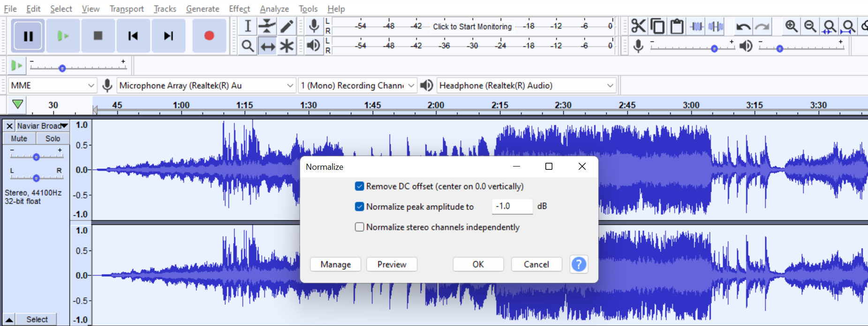
Task: Select the Selection (I-beam) tool
Action: coord(248,26)
